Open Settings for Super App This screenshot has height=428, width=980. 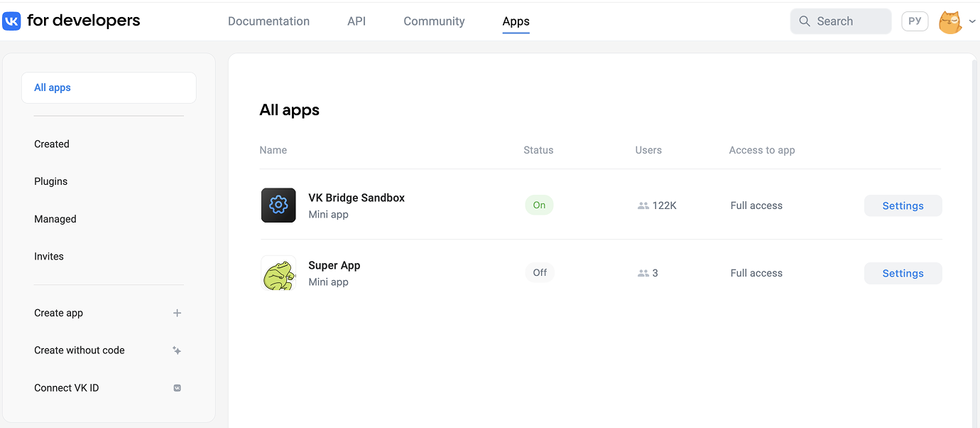point(903,273)
